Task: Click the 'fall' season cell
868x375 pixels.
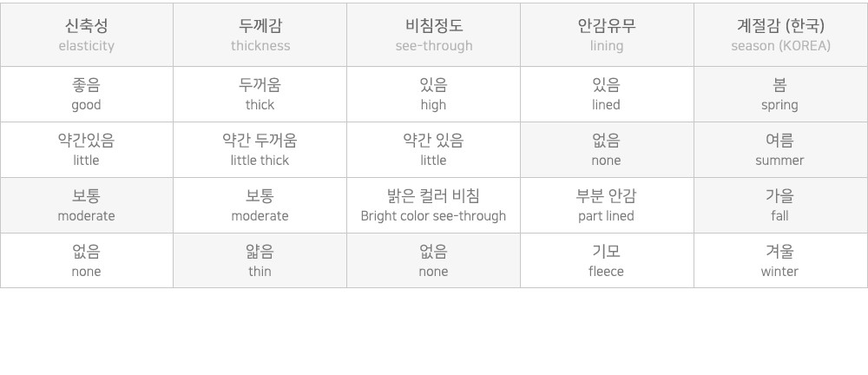Action: click(x=780, y=205)
